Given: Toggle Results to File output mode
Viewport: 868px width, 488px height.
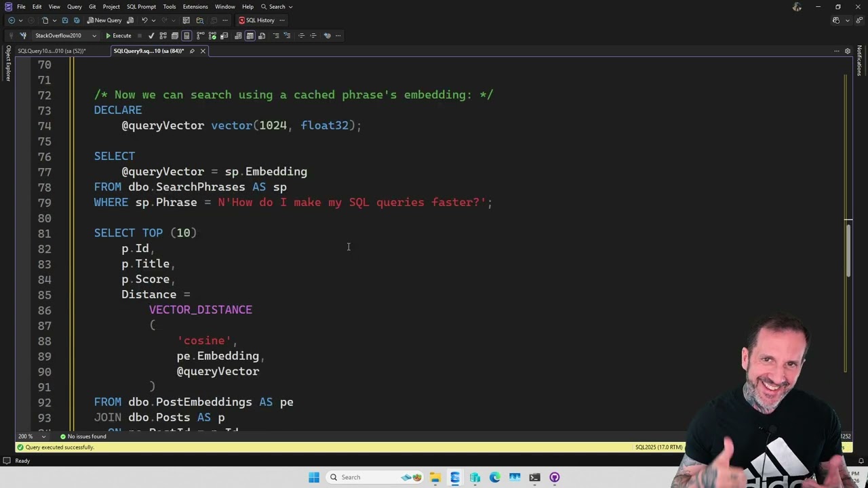Looking at the screenshot, I should click(262, 36).
